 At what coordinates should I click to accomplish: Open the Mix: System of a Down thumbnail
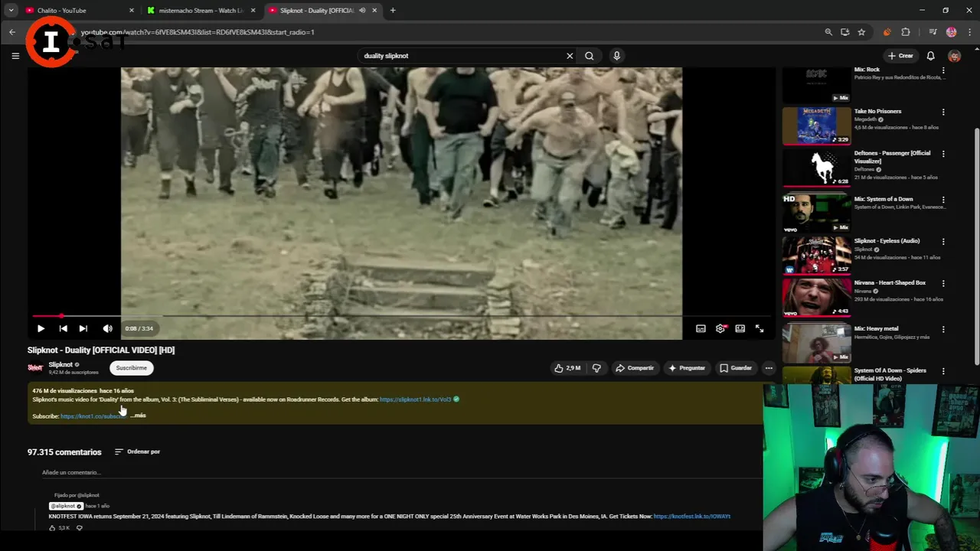(x=816, y=214)
